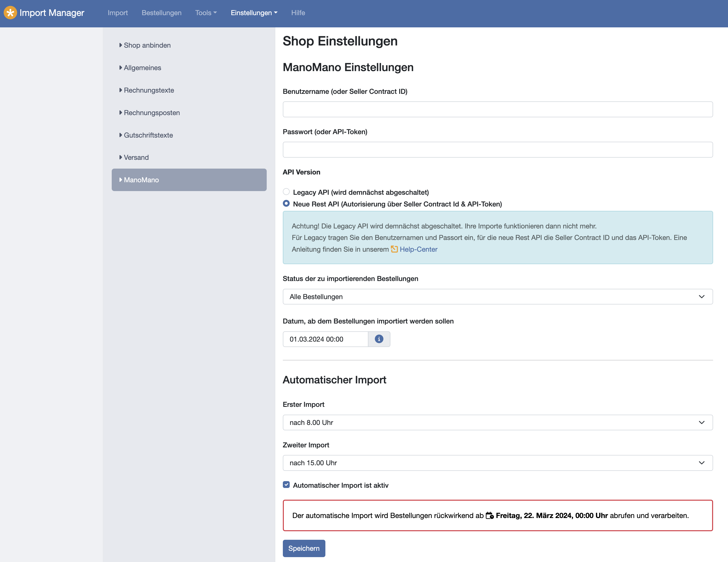Focus the Benutzername input field
This screenshot has width=728, height=562.
click(x=498, y=109)
